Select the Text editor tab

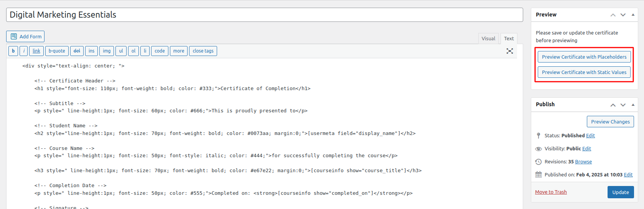pos(509,38)
